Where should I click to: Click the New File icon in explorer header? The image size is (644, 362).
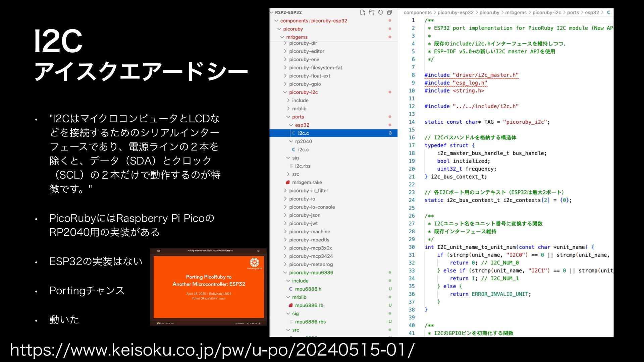363,12
